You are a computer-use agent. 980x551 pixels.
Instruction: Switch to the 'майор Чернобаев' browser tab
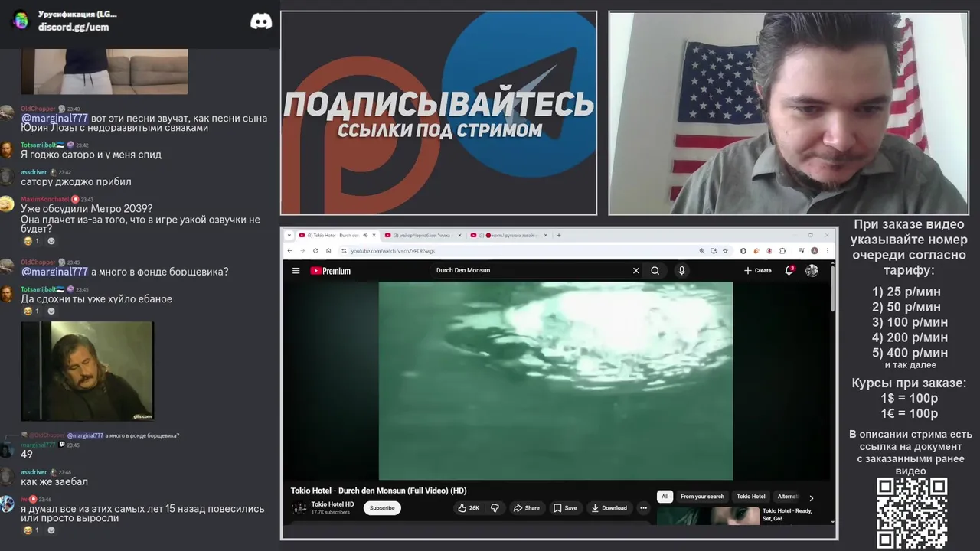(423, 235)
